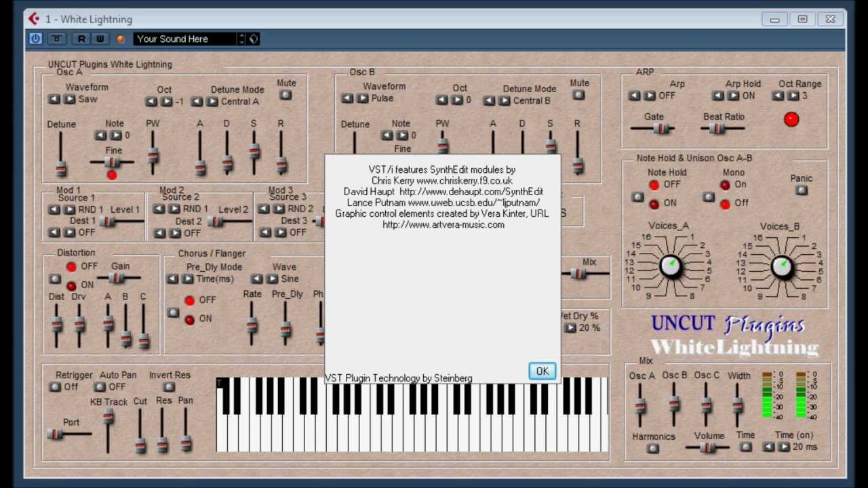Click the Beat Ratio slider
The width and height of the screenshot is (868, 488).
pos(723,128)
